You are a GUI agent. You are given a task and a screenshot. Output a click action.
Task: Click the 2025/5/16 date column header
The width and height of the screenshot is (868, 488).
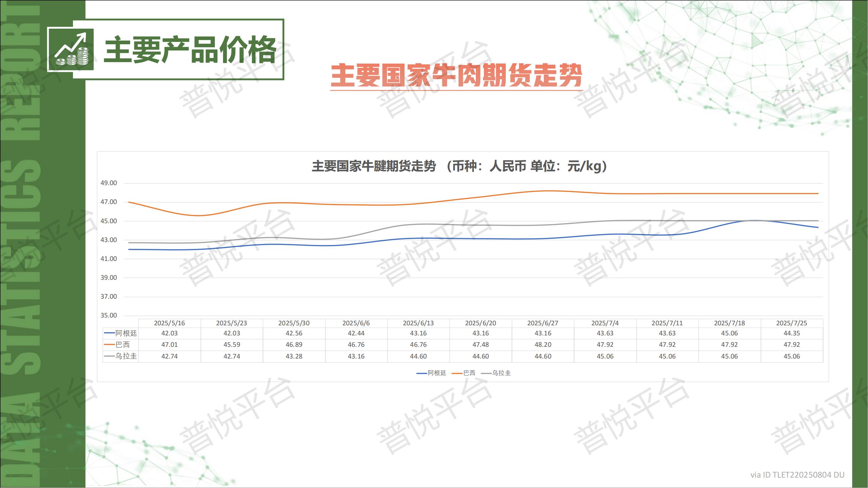[x=170, y=323]
